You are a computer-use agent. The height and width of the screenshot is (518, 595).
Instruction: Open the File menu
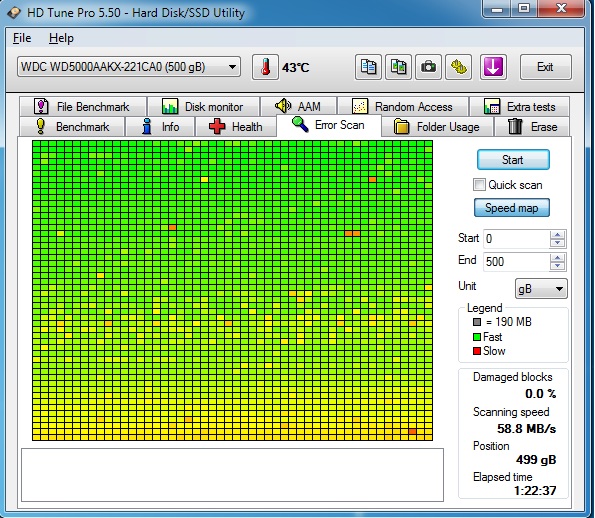pos(22,38)
